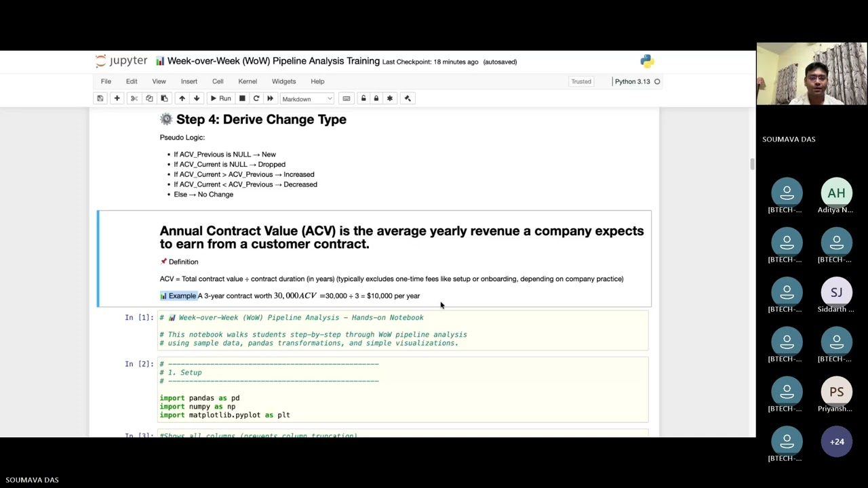Open the Help menu
This screenshot has width=868, height=488.
(x=317, y=81)
